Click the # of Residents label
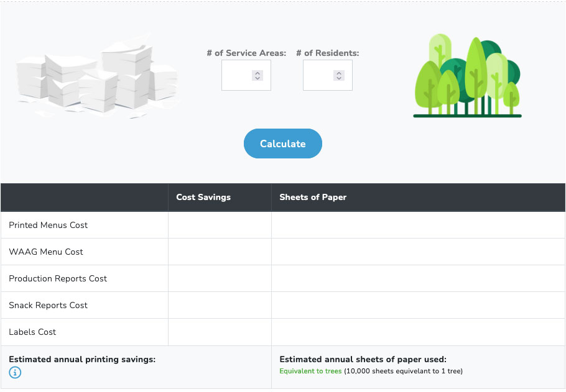The image size is (566, 392). 328,53
